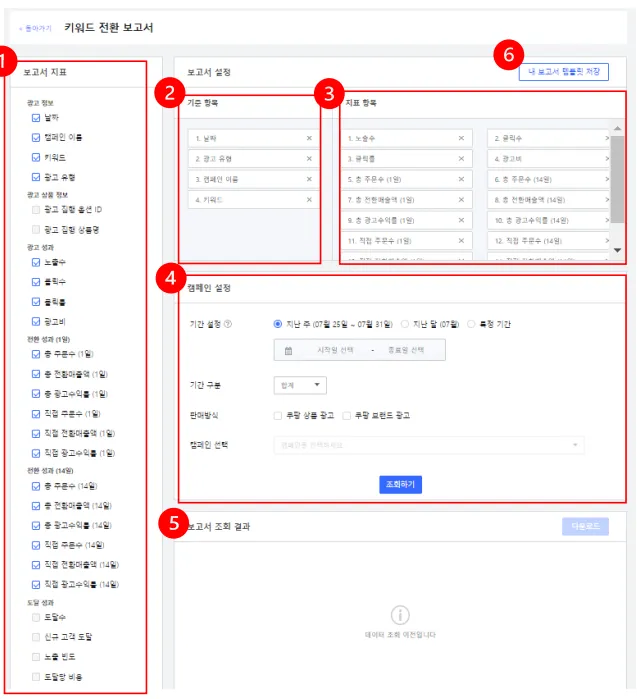Image resolution: width=637 pixels, height=699 pixels.
Task: Open the help tooltip beside 기간 설정
Action: pyautogui.click(x=227, y=324)
